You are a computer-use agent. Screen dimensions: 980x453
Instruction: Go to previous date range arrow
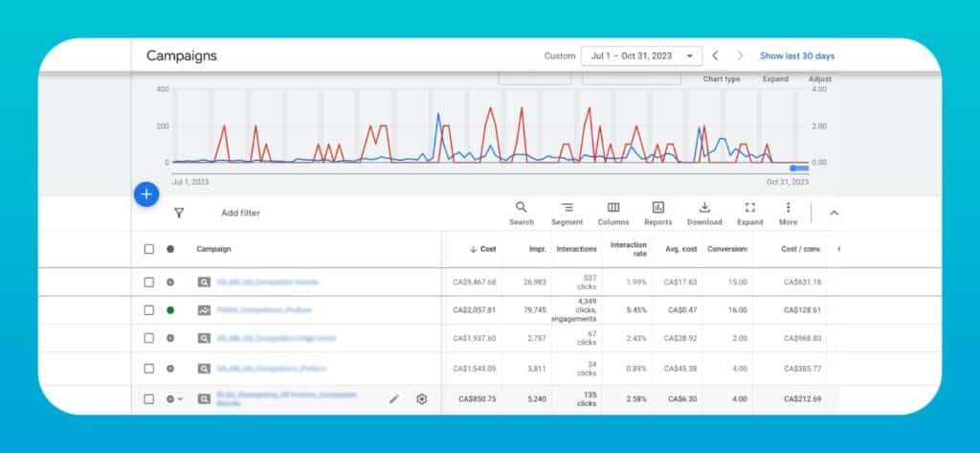(x=715, y=56)
